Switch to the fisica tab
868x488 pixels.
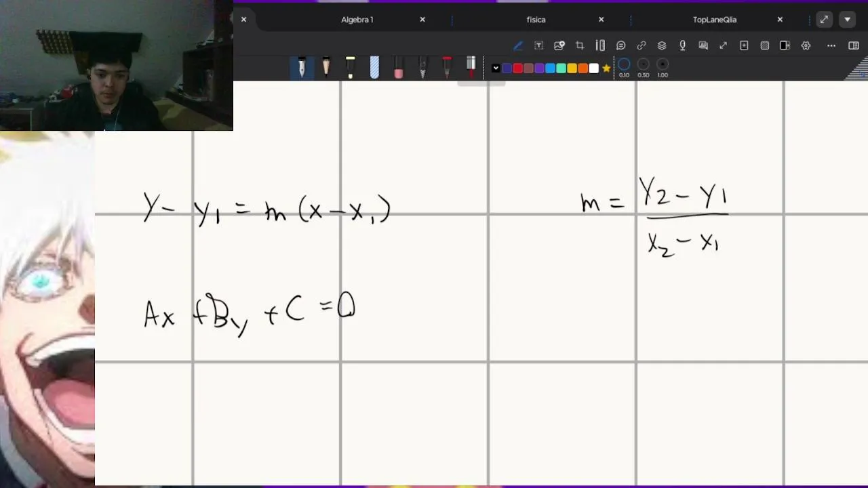point(536,20)
